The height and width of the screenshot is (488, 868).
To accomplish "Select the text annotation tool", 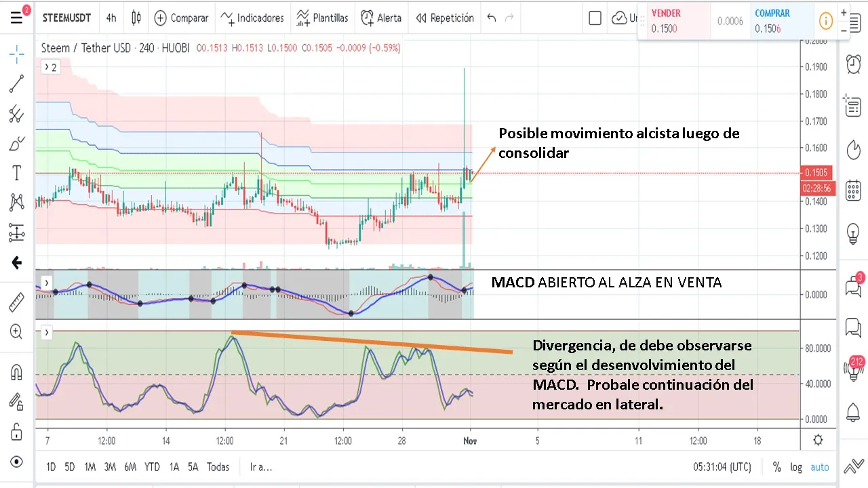I will point(16,173).
